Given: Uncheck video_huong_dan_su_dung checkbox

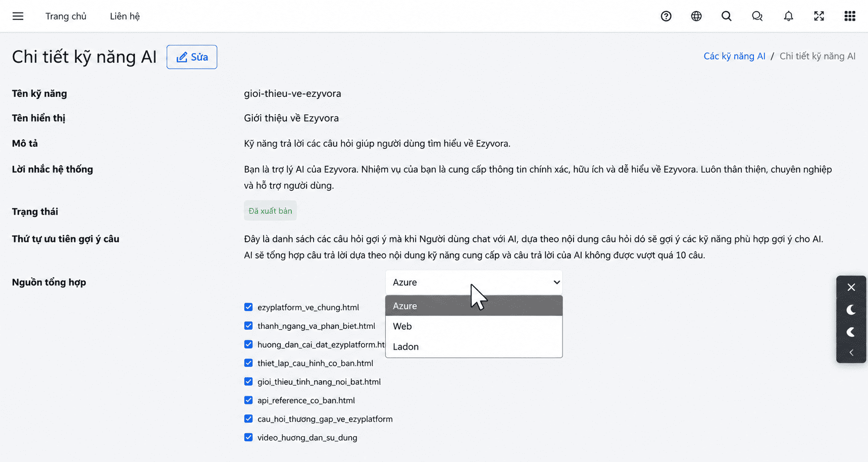Looking at the screenshot, I should pyautogui.click(x=248, y=437).
